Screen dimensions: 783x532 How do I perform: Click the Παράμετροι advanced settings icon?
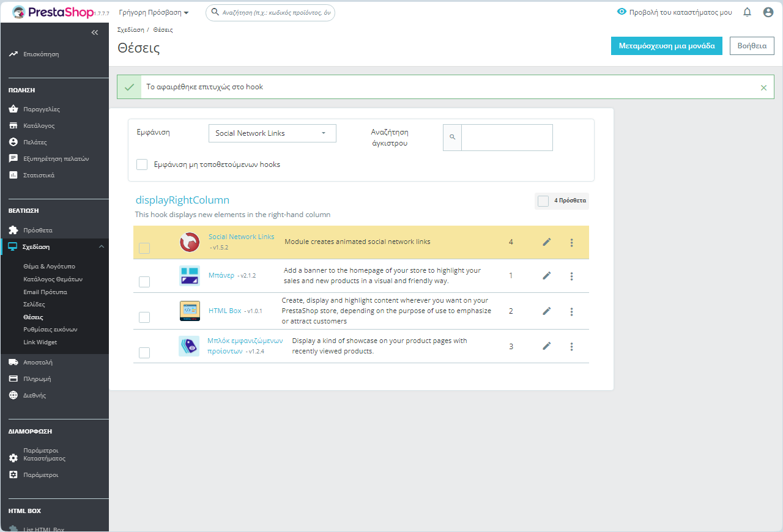tap(13, 475)
